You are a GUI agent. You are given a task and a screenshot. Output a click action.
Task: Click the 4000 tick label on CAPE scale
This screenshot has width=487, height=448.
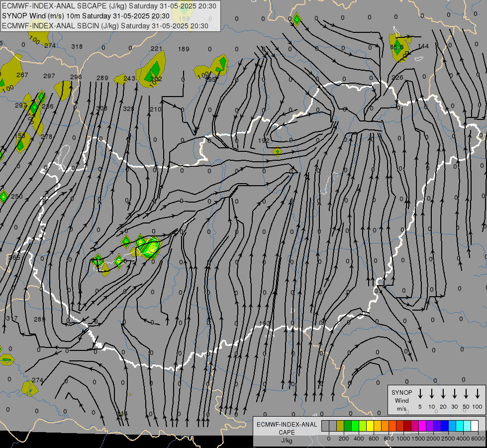pyautogui.click(x=463, y=439)
